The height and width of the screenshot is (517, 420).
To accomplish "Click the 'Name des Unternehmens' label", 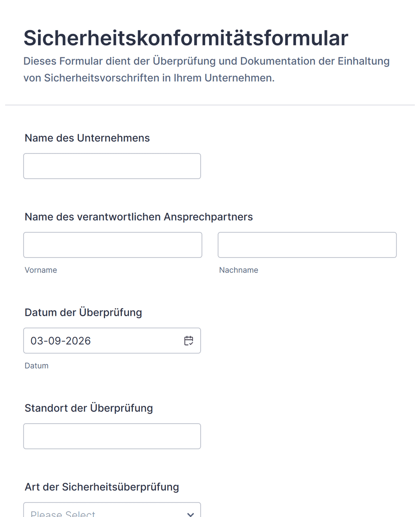I will [87, 138].
